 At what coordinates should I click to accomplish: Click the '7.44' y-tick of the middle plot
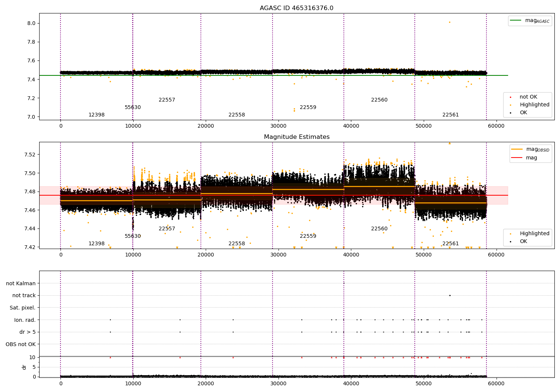click(30, 228)
